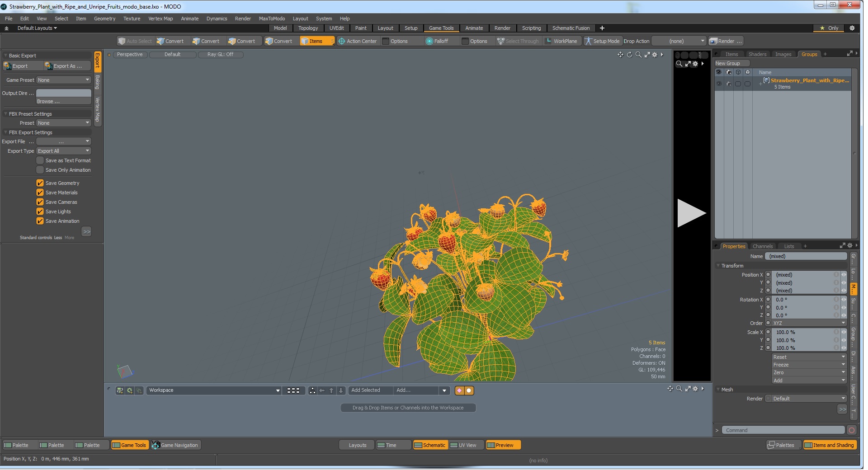Switch to the Shaders tab
Image resolution: width=868 pixels, height=470 pixels.
(757, 54)
